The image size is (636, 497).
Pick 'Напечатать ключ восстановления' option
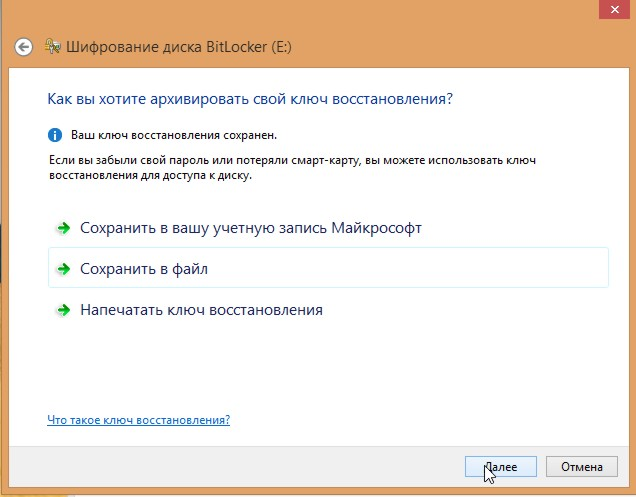pyautogui.click(x=201, y=310)
